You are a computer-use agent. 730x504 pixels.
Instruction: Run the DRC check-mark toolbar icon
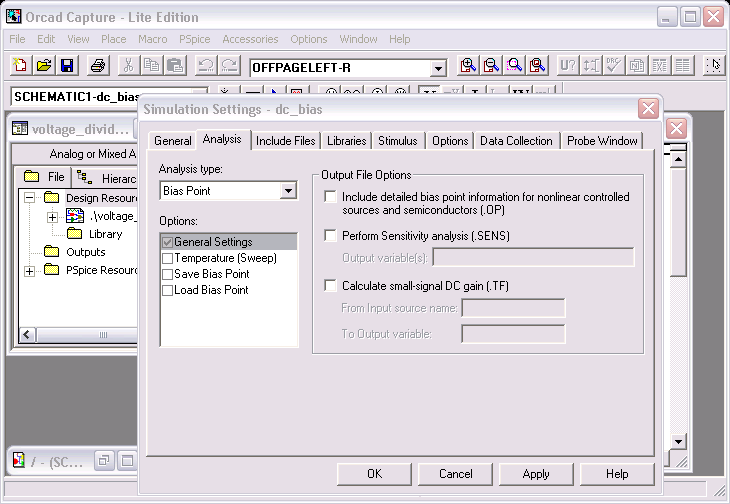tap(614, 66)
